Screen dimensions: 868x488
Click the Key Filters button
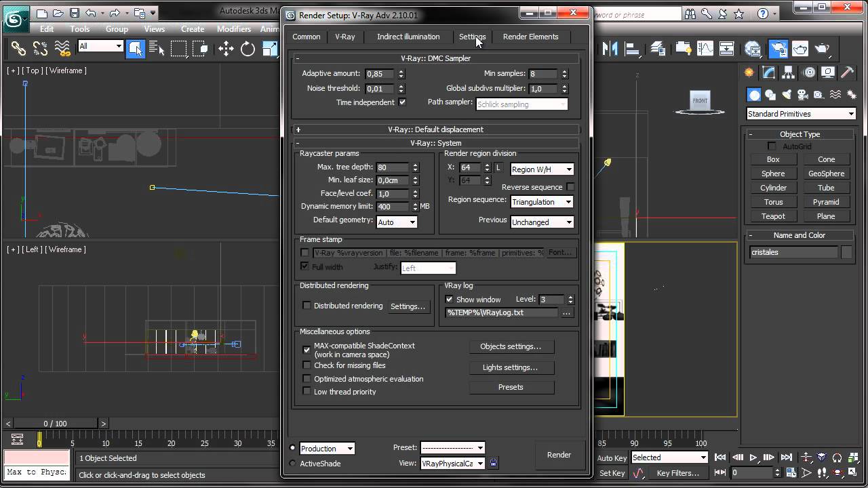[678, 473]
